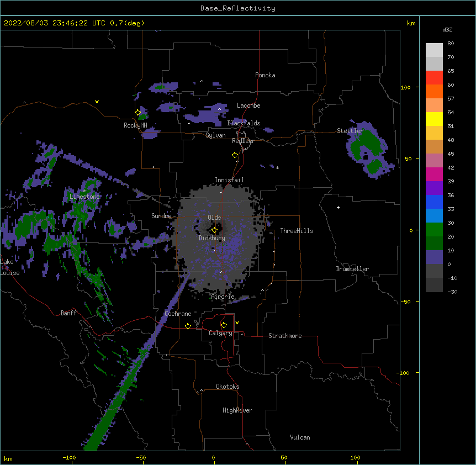Click the Sylvan label on the map
This screenshot has width=476, height=465.
click(x=215, y=135)
